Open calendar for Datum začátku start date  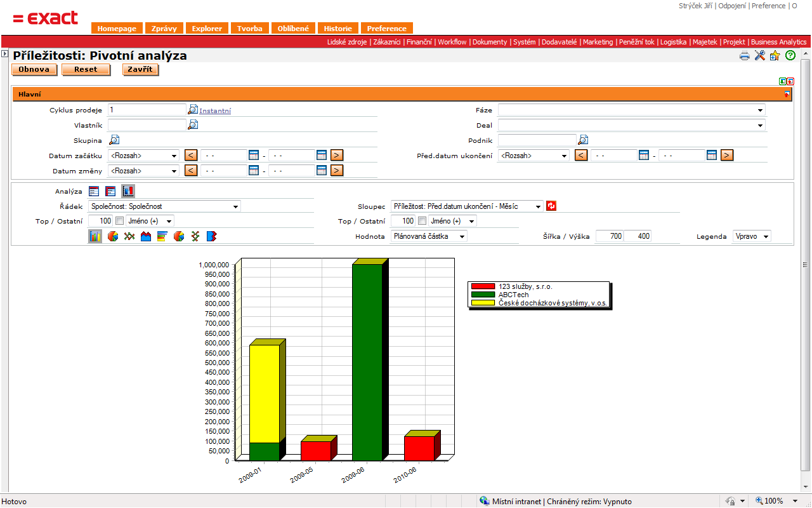254,154
